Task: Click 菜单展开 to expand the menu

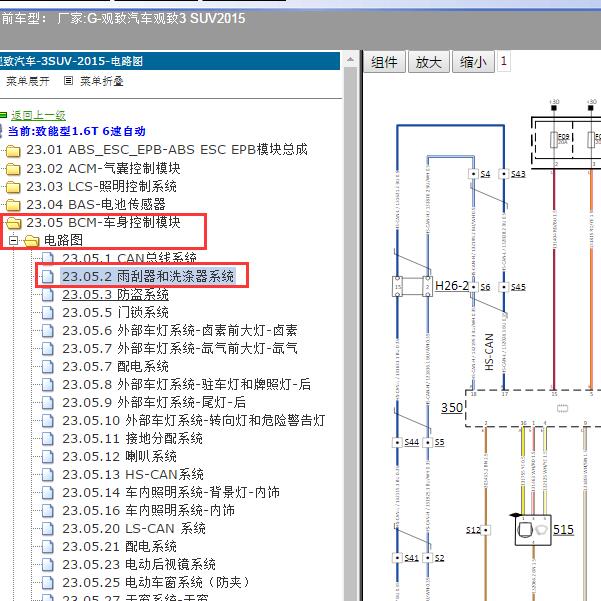Action: [28, 81]
